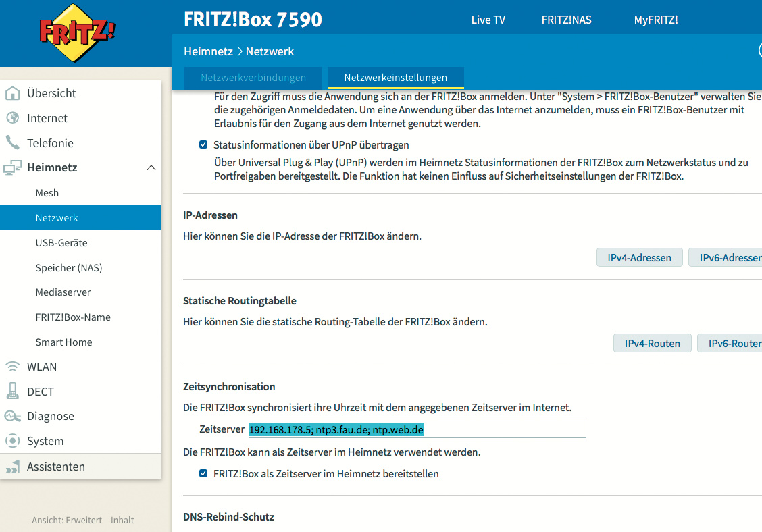Click the FRITZ! logo
Image resolution: width=762 pixels, height=532 pixels.
77,33
